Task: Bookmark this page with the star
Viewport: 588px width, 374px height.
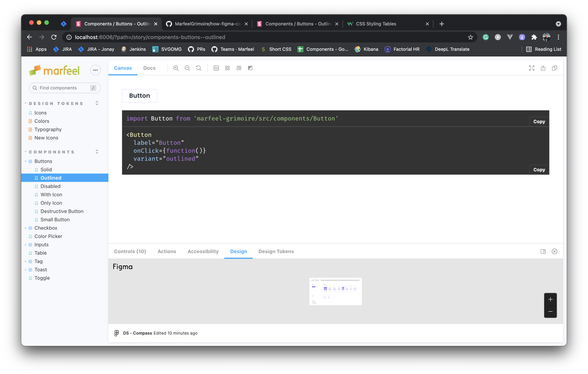Action: pyautogui.click(x=470, y=37)
